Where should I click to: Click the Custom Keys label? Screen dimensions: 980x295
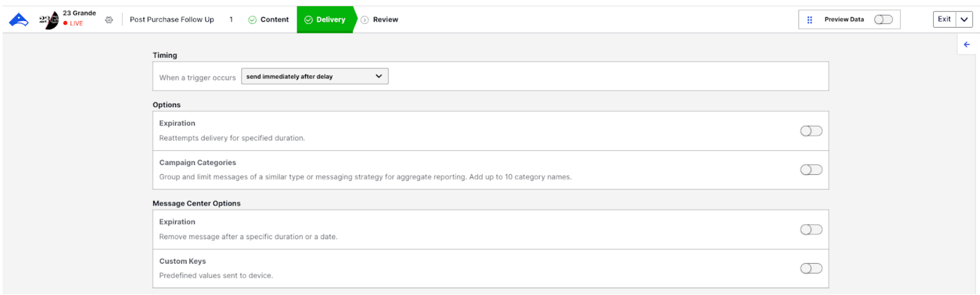(x=183, y=261)
